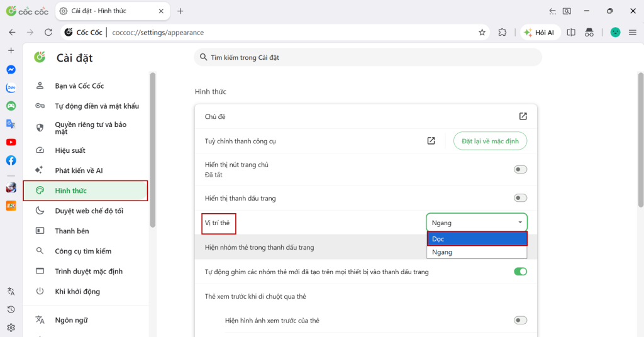Viewport: 644px width, 337px height.
Task: Open the browser main menu
Action: 633,33
